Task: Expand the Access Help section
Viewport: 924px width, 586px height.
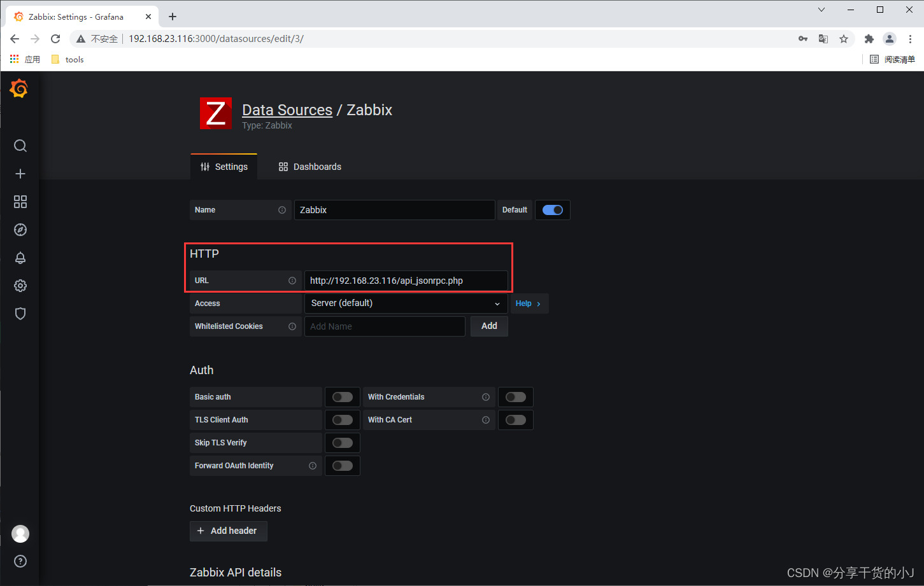Action: (529, 303)
